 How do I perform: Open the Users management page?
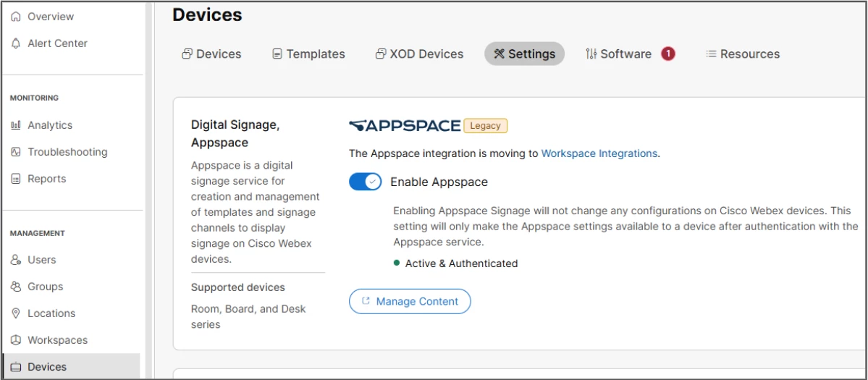click(x=41, y=260)
